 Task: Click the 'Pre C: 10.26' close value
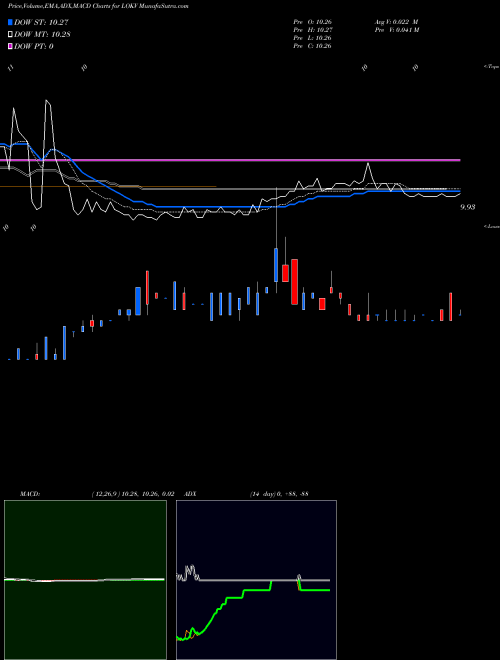click(312, 46)
